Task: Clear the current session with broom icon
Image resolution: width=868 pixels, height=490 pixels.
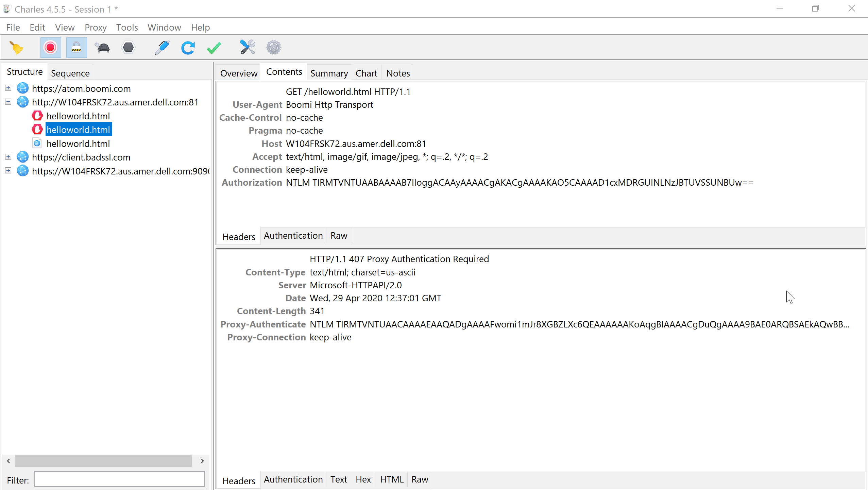Action: point(16,47)
